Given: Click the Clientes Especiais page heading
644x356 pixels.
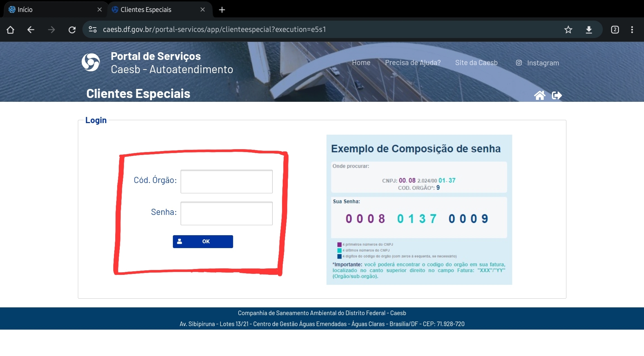Looking at the screenshot, I should [138, 94].
